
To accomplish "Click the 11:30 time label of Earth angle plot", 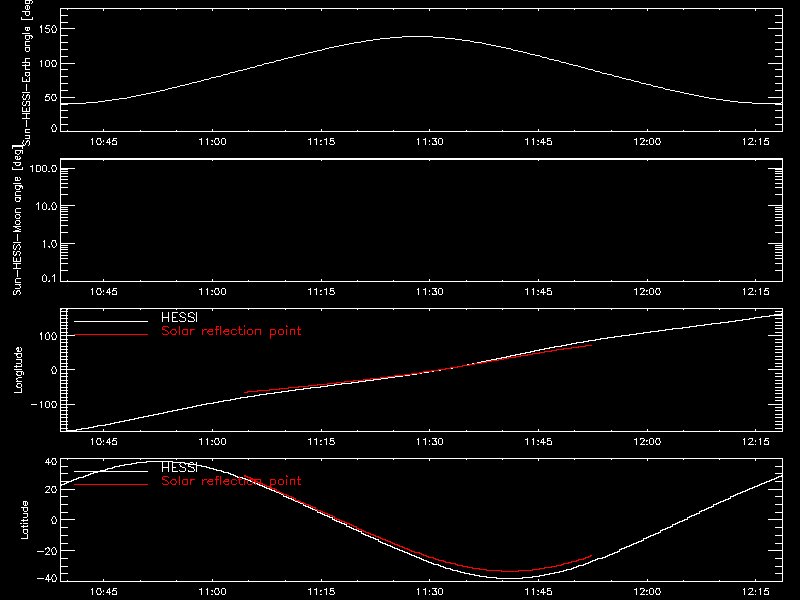I will point(430,142).
